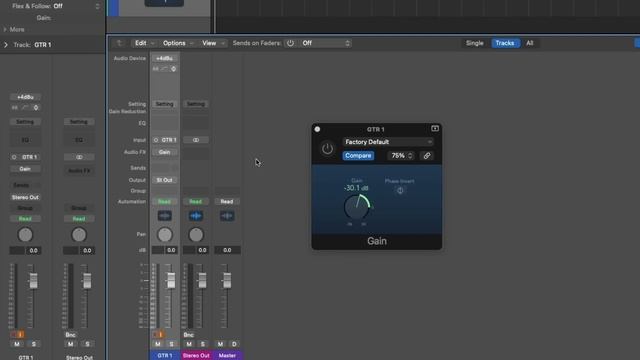Viewport: 640px width, 360px height.
Task: Expand the Track: GTR 1 inspector section
Action: pyautogui.click(x=6, y=45)
